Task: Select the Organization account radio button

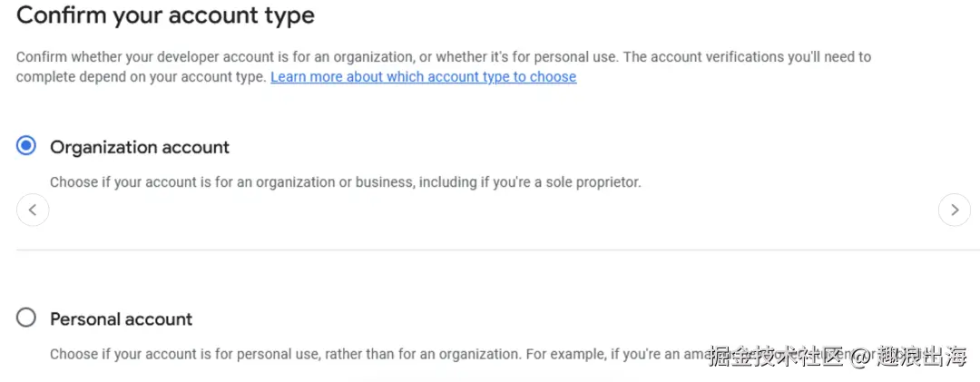Action: point(26,145)
